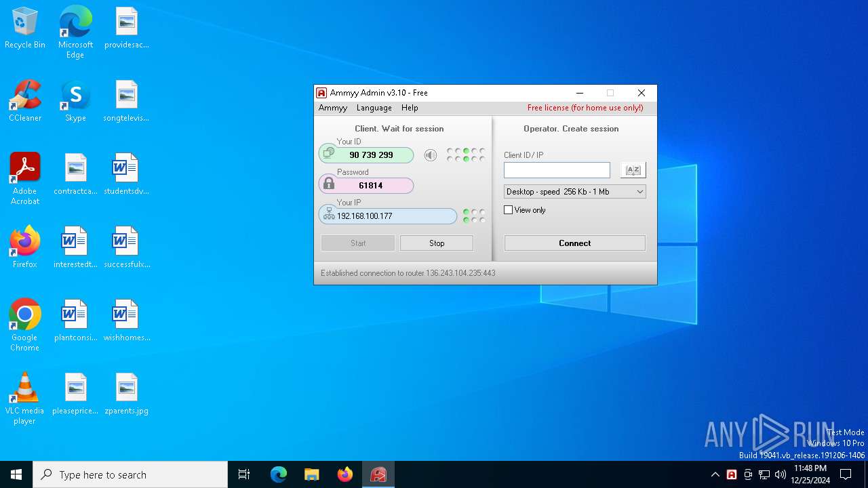
Task: Click the Your ID value 90 739 299
Action: (x=371, y=155)
